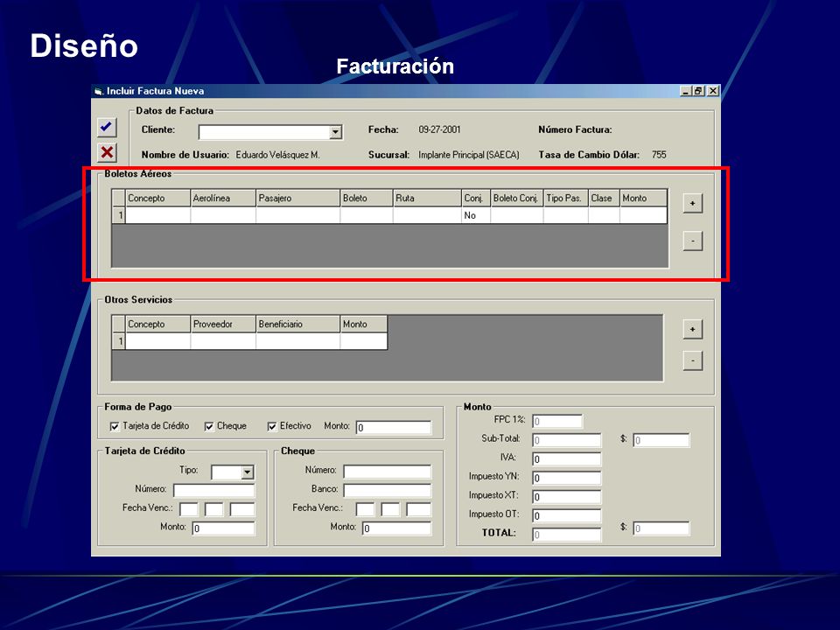Toggle the Efectivo payment checkbox

coord(271,426)
